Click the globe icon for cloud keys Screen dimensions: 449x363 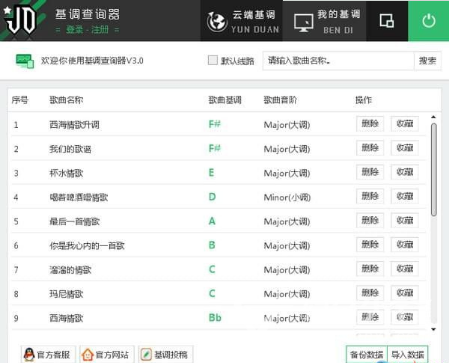(x=217, y=22)
